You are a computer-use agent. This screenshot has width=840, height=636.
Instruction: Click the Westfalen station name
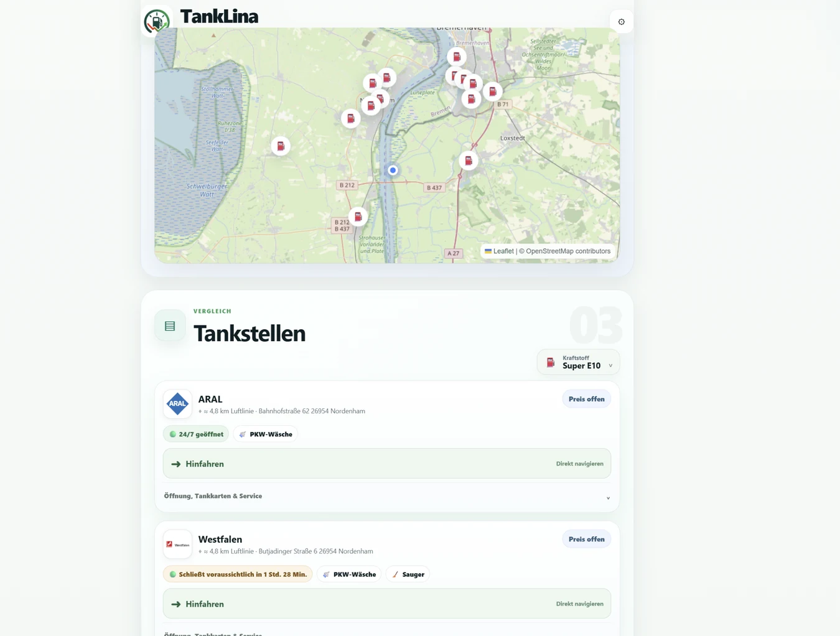click(x=220, y=540)
